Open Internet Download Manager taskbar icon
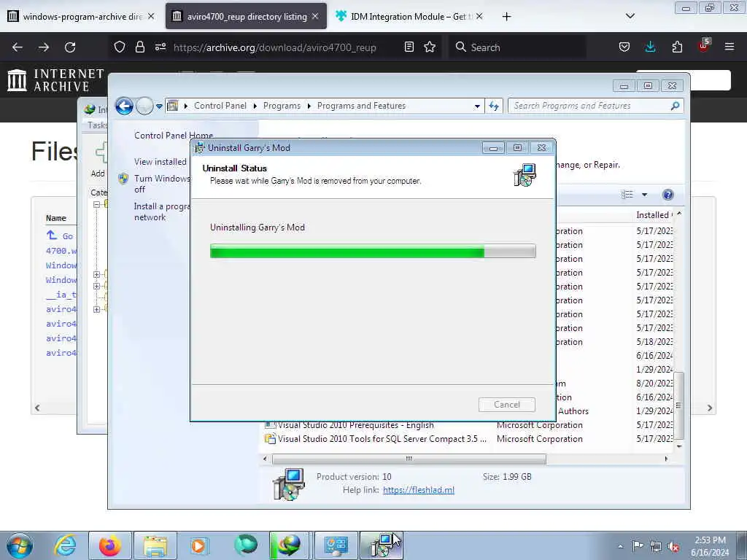The image size is (747, 560). point(289,545)
